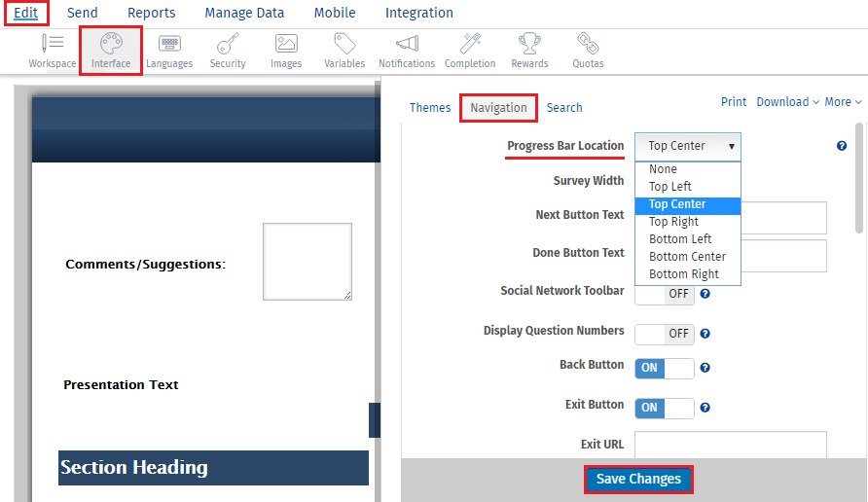The image size is (868, 502).
Task: Toggle the Social Network Toolbar switch
Action: click(x=665, y=294)
